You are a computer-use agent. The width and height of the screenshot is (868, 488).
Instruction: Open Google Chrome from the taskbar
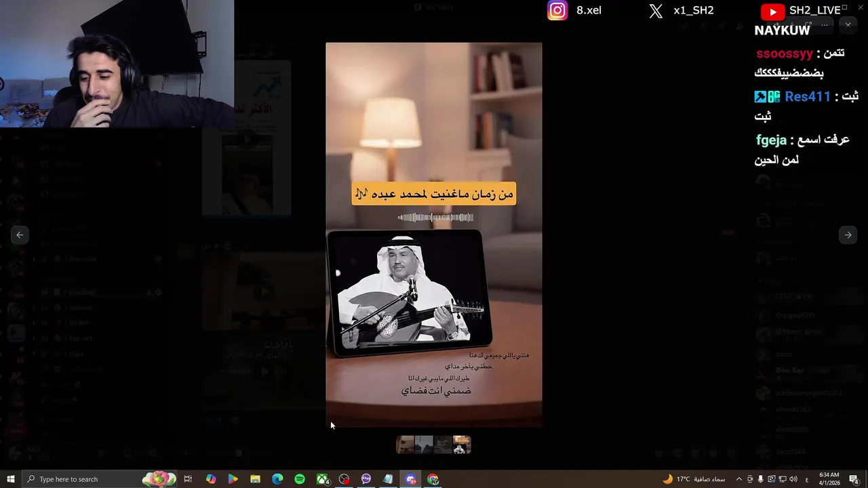tap(433, 479)
